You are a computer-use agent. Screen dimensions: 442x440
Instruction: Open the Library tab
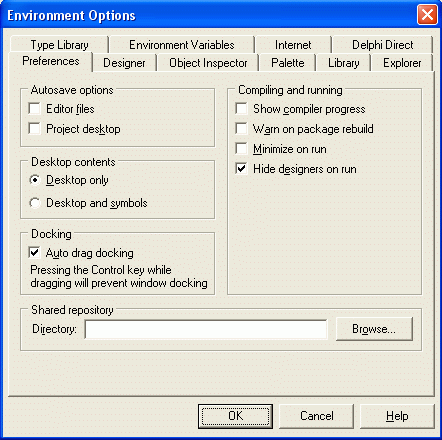(x=344, y=63)
